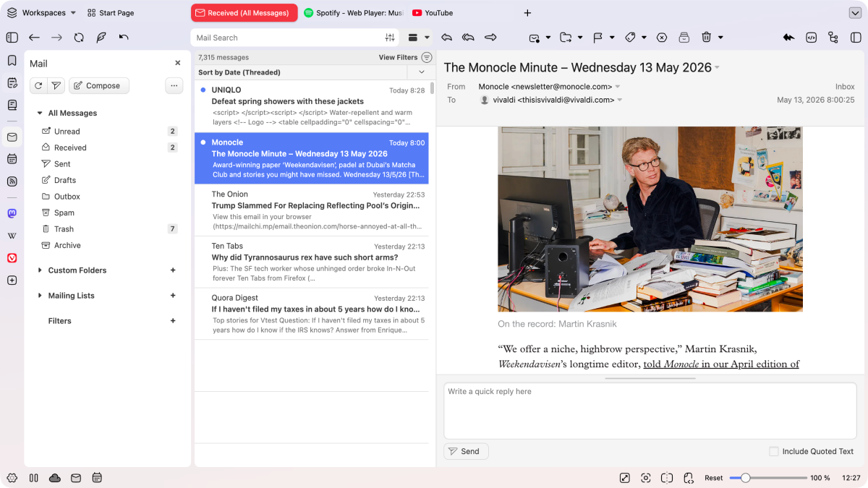868x488 pixels.
Task: Open the Feeds panel icon
Action: click(x=12, y=181)
